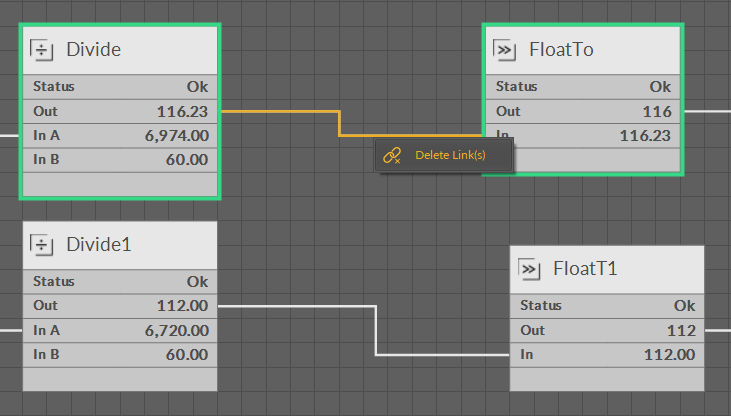Click Divide1 In A value 6,720.00
This screenshot has height=416, width=731.
[175, 330]
